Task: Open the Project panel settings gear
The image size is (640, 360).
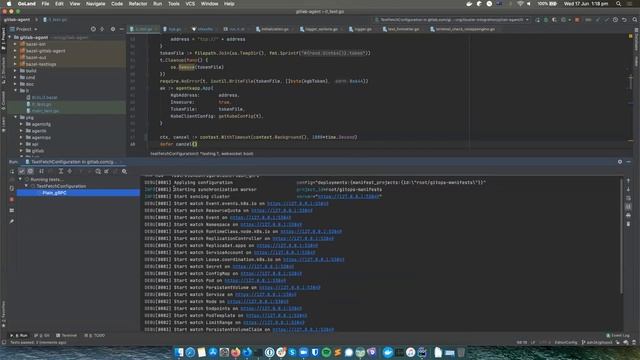Action: point(113,29)
